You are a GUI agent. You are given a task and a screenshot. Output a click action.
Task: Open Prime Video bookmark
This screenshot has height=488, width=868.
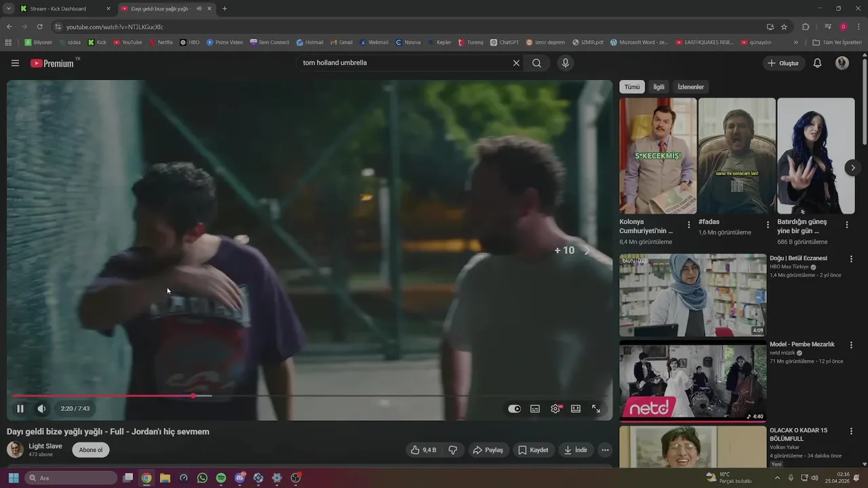(224, 42)
